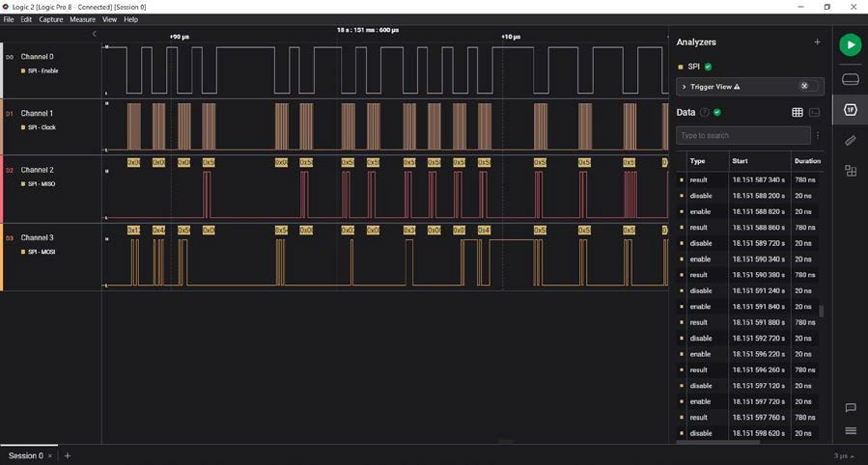Click the Type to search field
The width and height of the screenshot is (868, 465).
point(742,135)
